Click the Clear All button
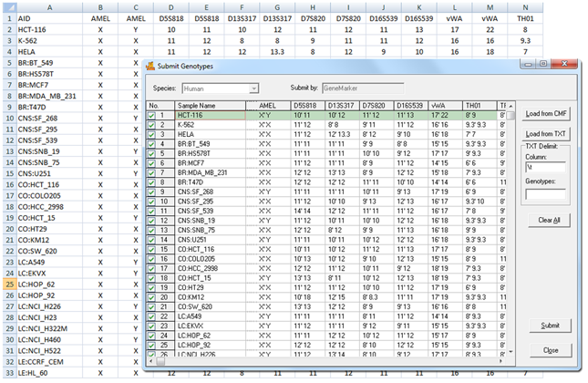The image size is (588, 383). pyautogui.click(x=549, y=220)
